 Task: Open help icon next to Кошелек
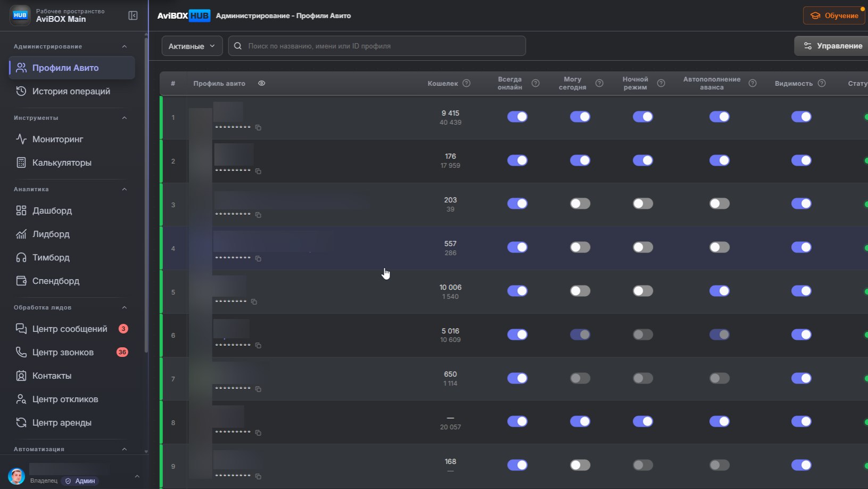coord(467,83)
